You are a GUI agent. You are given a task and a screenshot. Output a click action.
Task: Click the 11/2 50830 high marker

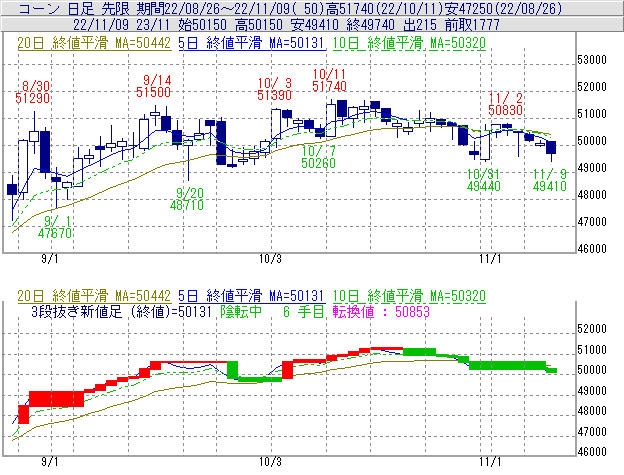click(505, 104)
